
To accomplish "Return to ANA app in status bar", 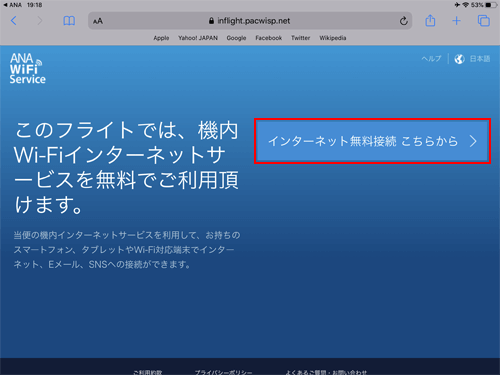I will point(12,5).
